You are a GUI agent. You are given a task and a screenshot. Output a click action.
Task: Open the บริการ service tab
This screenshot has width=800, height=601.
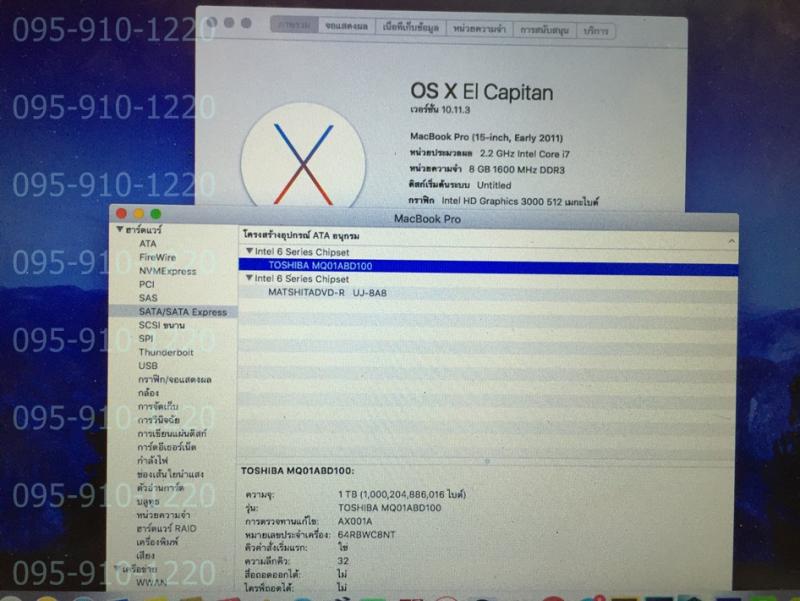(x=596, y=29)
